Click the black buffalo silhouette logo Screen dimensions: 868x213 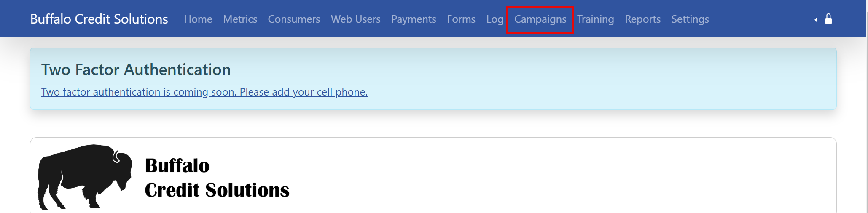click(x=85, y=177)
